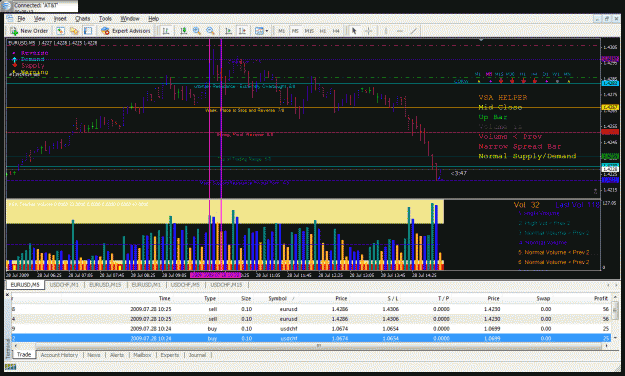The height and width of the screenshot is (376, 625).
Task: Select the candlestick chart type icon
Action: 183,31
